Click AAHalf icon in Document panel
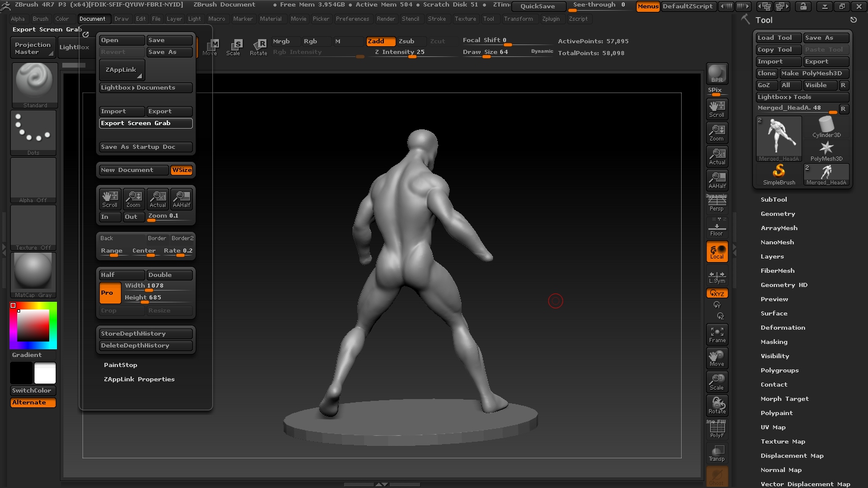Screen dimensions: 868x488 pos(182,199)
